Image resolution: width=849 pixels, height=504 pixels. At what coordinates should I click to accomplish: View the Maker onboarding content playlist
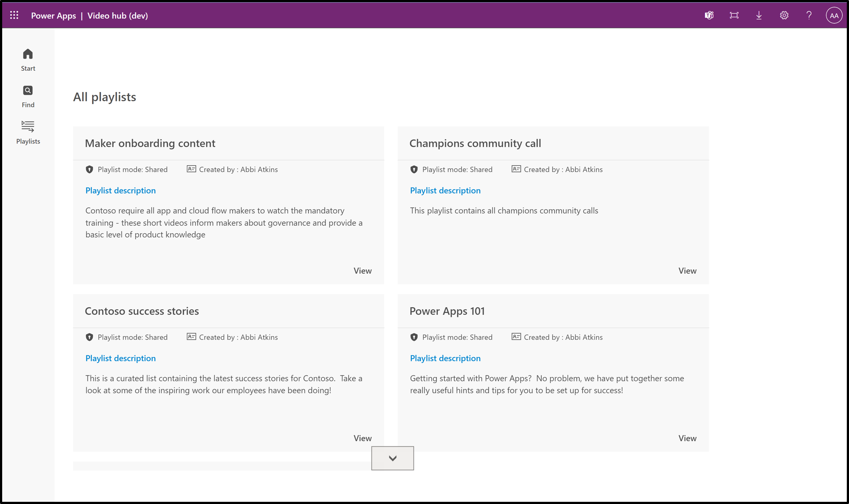click(362, 270)
